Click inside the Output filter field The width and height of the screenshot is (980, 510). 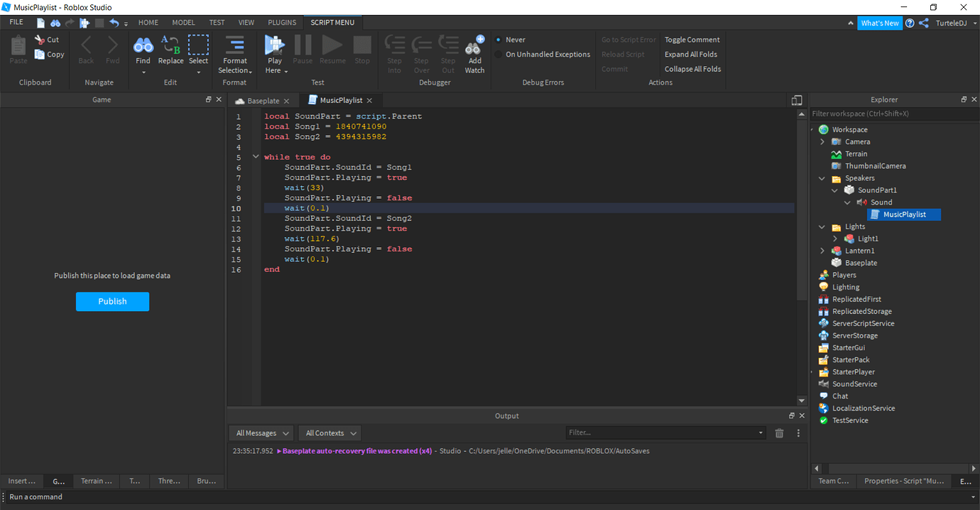tap(660, 433)
